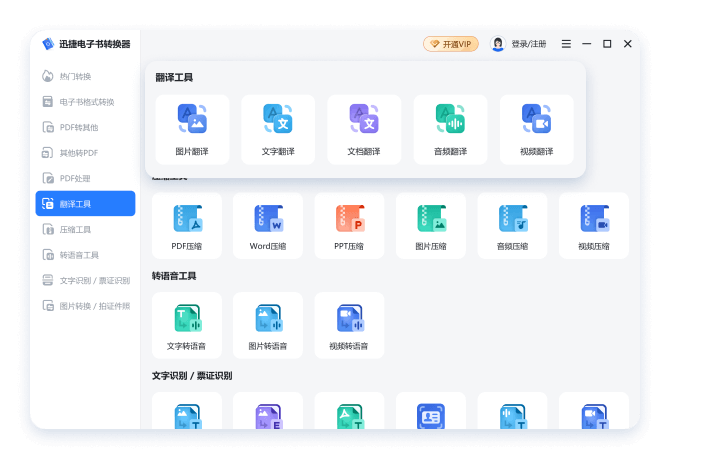Image resolution: width=706 pixels, height=469 pixels.
Task: Launch the 视频压缩 video compression tool
Action: coord(594,226)
